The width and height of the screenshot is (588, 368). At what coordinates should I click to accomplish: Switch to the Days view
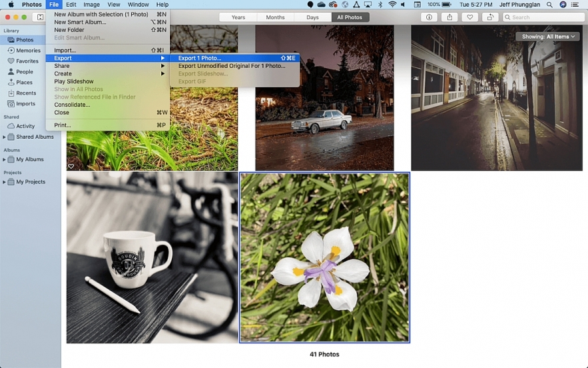pos(312,17)
